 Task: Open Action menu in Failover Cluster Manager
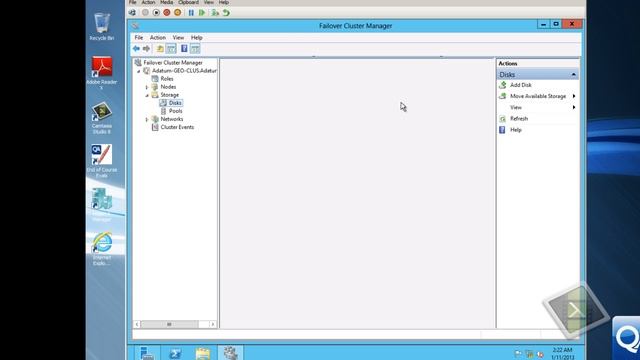(x=158, y=38)
